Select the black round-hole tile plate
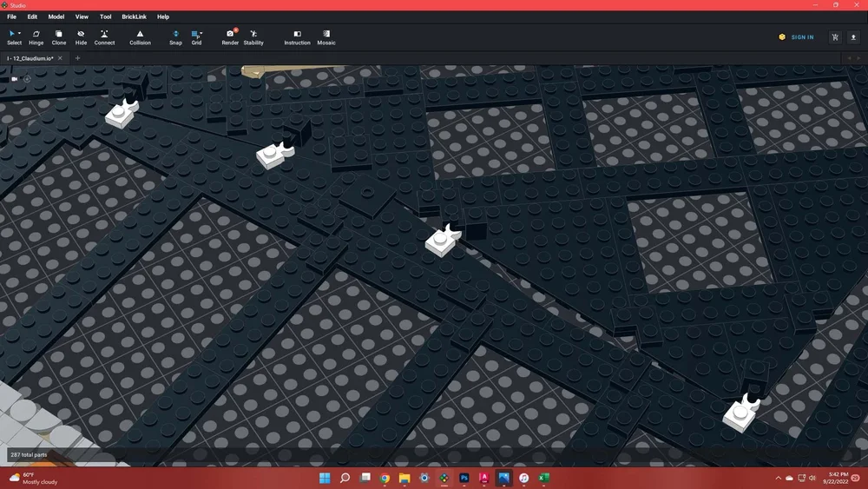The image size is (868, 489). coord(367,195)
